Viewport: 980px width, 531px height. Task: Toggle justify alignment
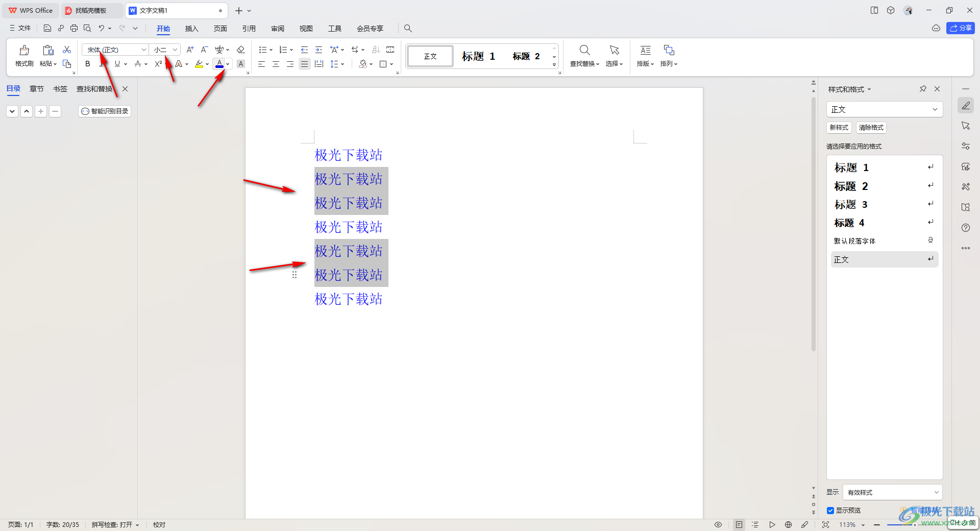click(304, 64)
